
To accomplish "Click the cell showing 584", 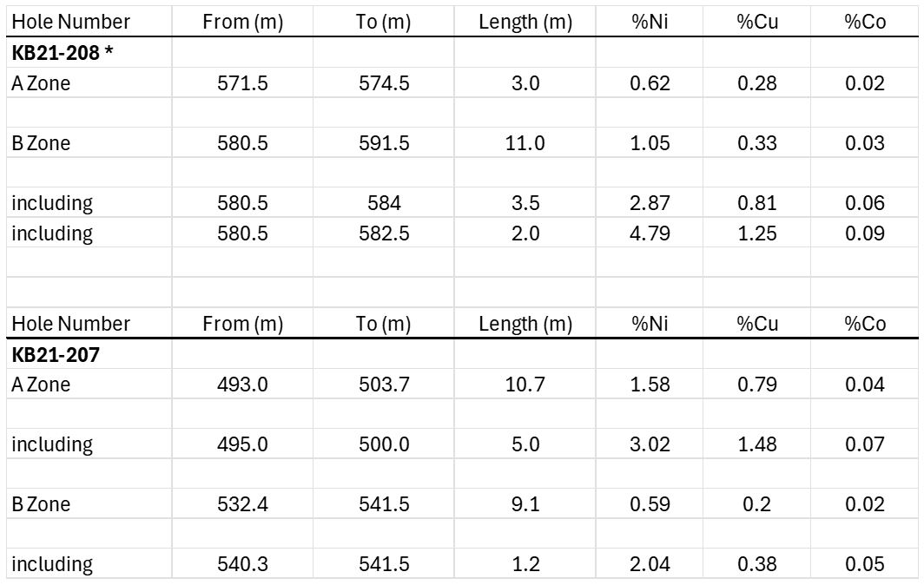I will [384, 203].
